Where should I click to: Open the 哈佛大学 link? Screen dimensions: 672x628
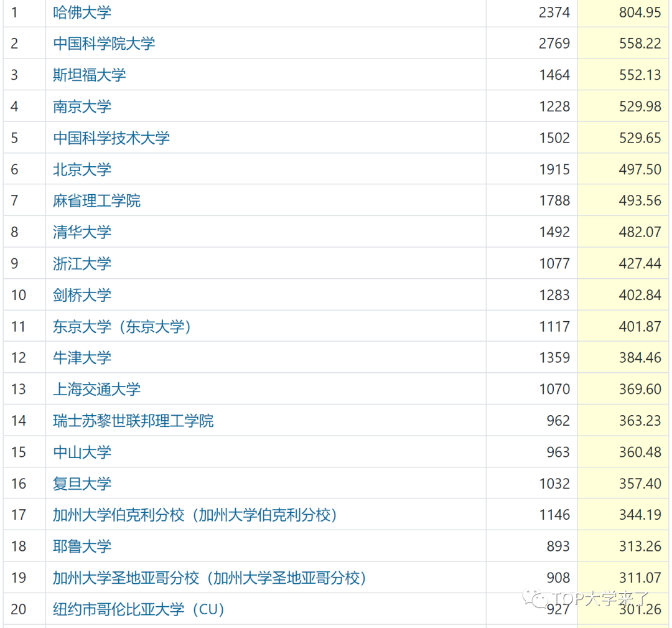82,12
